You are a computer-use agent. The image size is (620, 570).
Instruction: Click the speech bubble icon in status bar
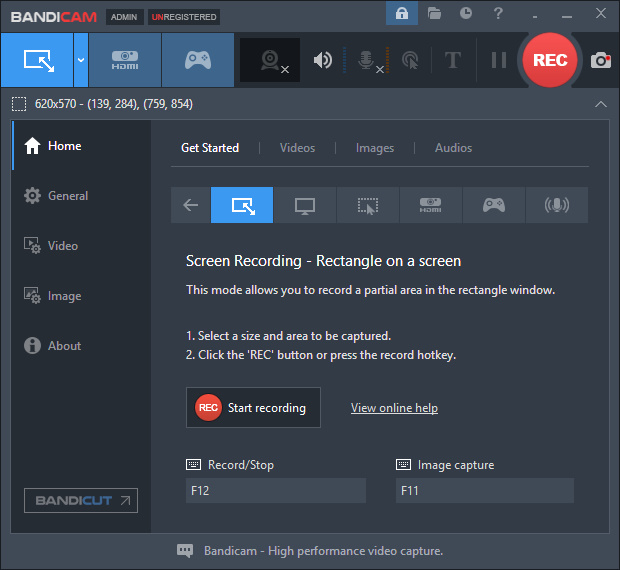click(x=185, y=551)
